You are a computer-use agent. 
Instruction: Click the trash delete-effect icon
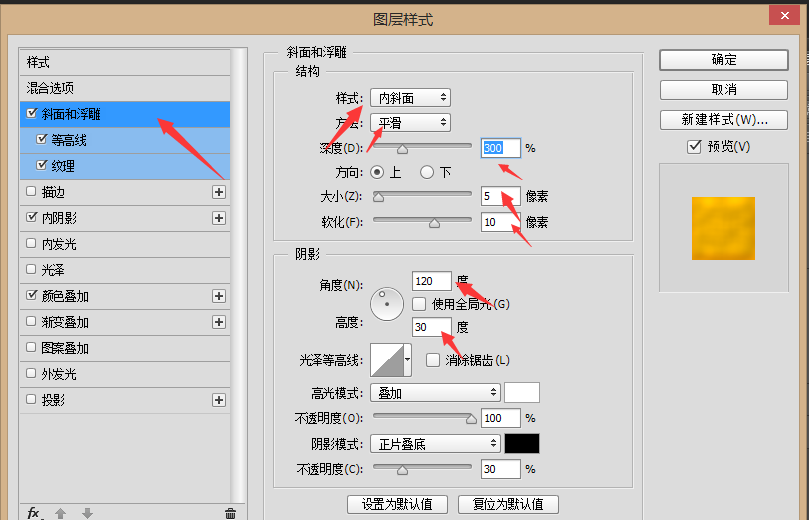(x=230, y=513)
